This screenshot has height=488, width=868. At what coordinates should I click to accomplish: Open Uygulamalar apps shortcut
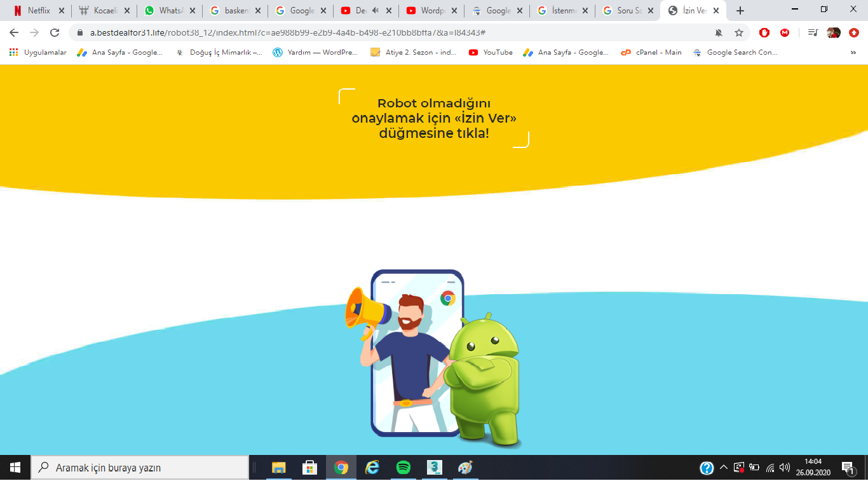38,53
